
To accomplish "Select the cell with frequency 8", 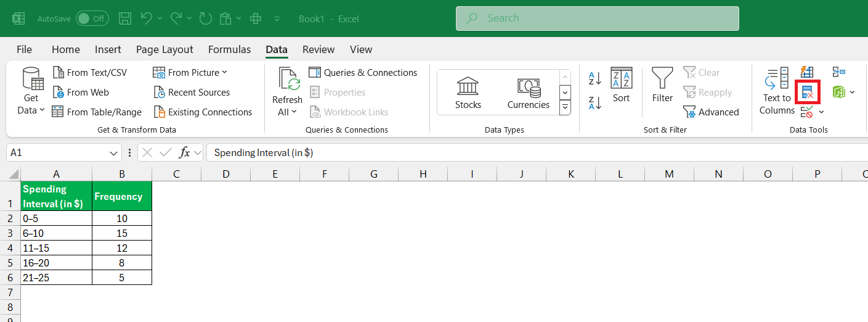I will click(122, 263).
